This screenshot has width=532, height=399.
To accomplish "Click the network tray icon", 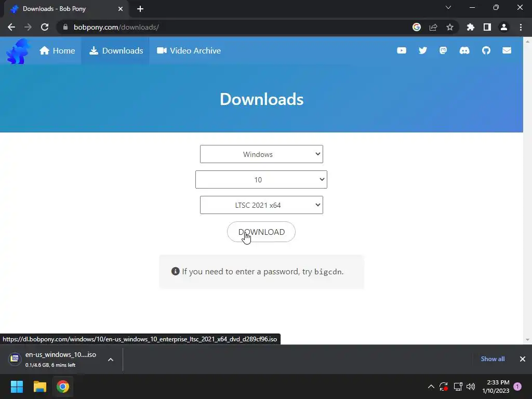I will click(x=458, y=387).
